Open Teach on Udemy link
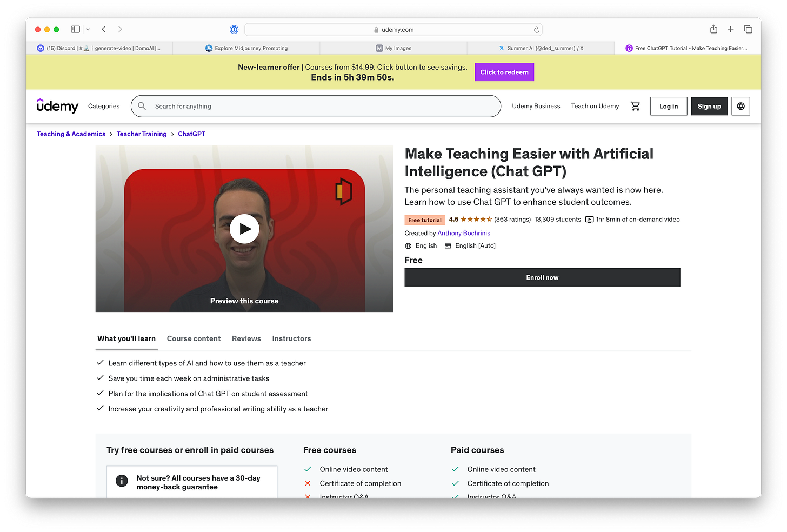Image resolution: width=787 pixels, height=532 pixels. 595,106
